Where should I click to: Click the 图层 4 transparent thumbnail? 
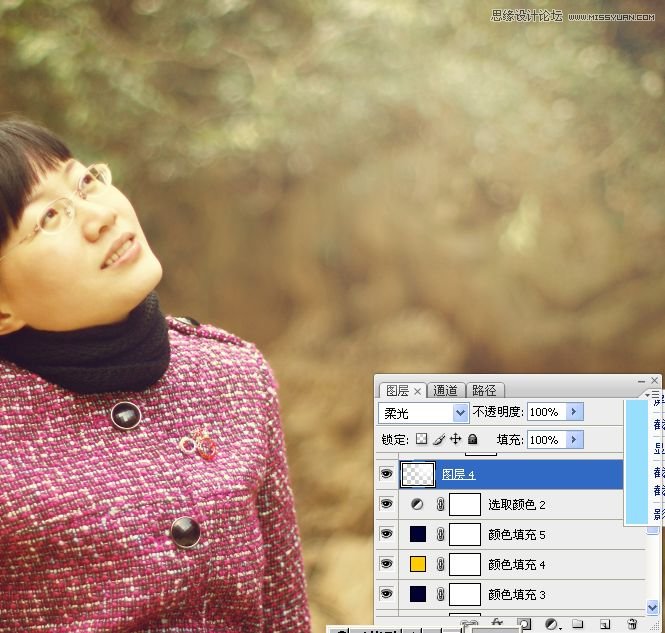pos(418,474)
